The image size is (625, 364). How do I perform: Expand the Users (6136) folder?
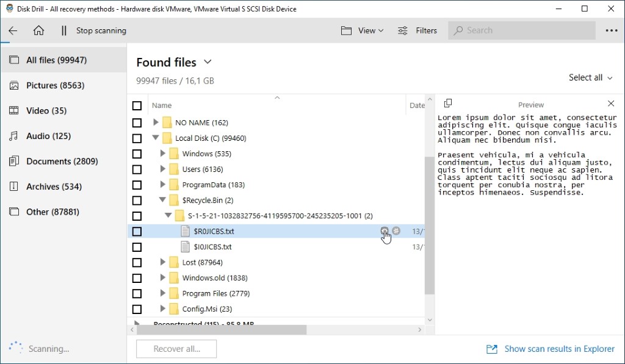point(162,169)
